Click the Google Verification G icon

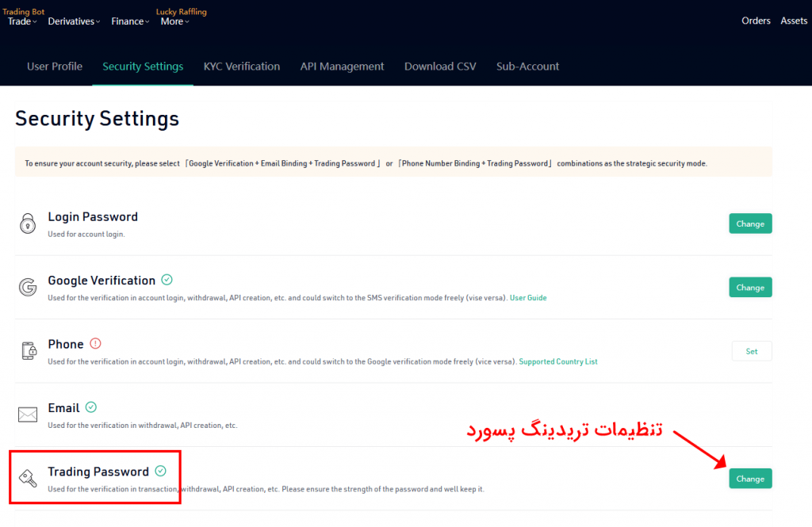[x=28, y=287]
